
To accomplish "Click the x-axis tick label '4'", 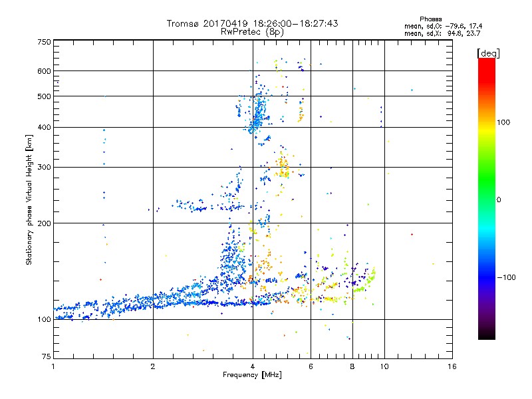I will [253, 366].
